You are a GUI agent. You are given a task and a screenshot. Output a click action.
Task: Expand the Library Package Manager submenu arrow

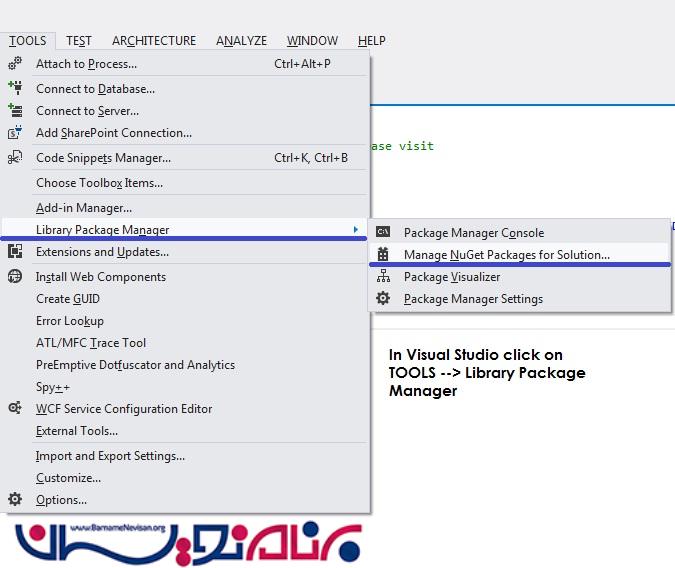(x=356, y=230)
